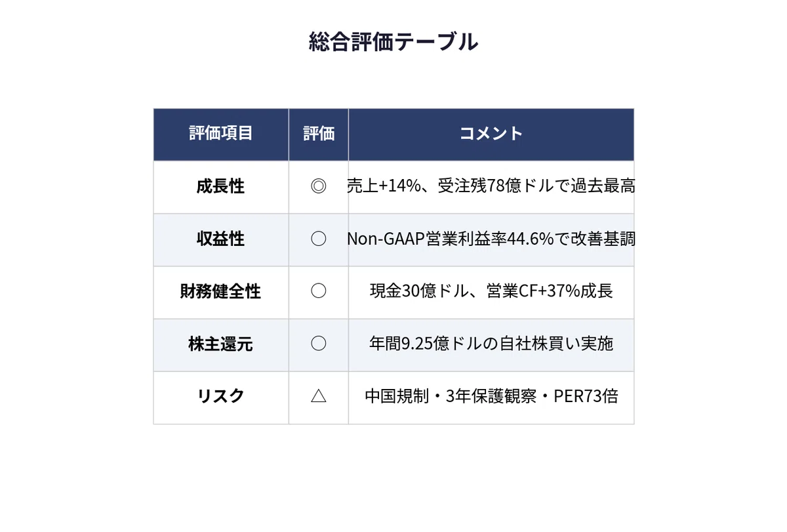Select the 売上+14% comment cell
The width and height of the screenshot is (787, 532).
pyautogui.click(x=491, y=188)
